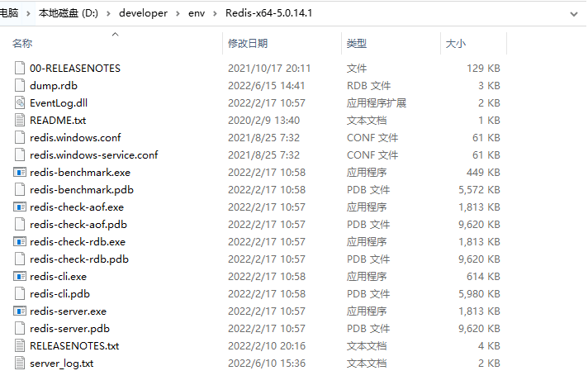Click date 2022/6/10 15:36 of server_log.txt

click(267, 364)
